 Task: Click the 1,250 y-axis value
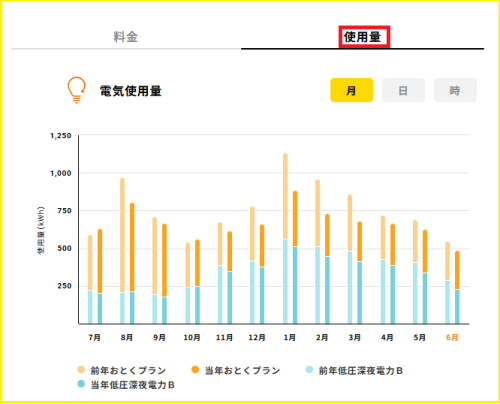[61, 136]
